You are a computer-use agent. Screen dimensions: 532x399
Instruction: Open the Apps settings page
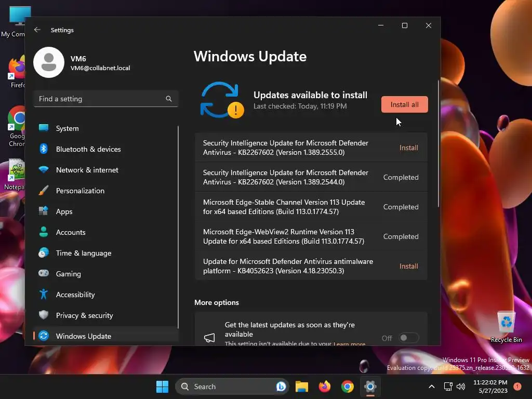tap(105, 211)
